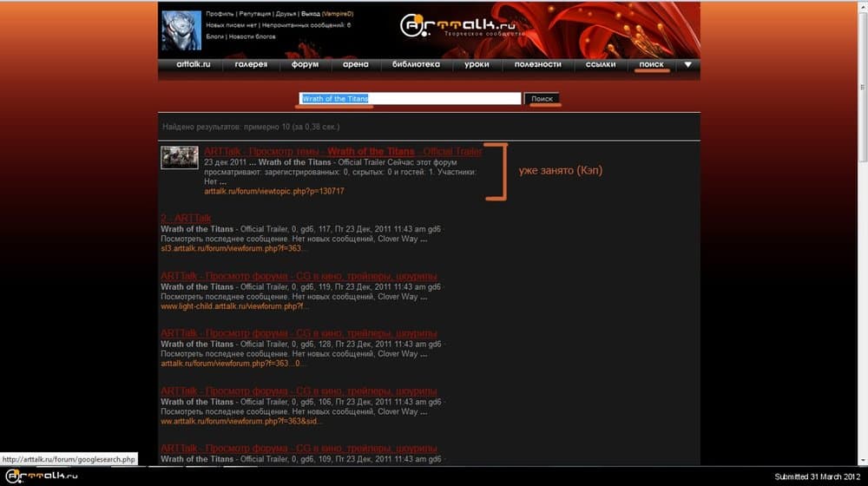Viewport: 868px width, 486px height.
Task: Click the ArtTalk.ru logo in header
Action: click(461, 26)
